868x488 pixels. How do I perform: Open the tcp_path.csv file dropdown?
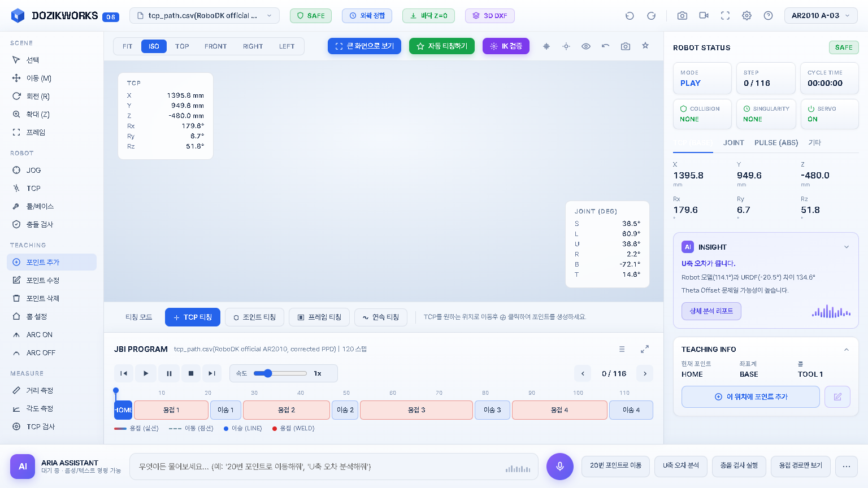pos(205,16)
